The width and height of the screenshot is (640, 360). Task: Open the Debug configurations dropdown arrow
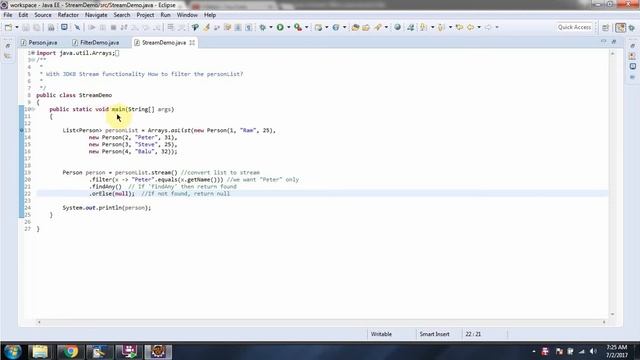tap(271, 27)
